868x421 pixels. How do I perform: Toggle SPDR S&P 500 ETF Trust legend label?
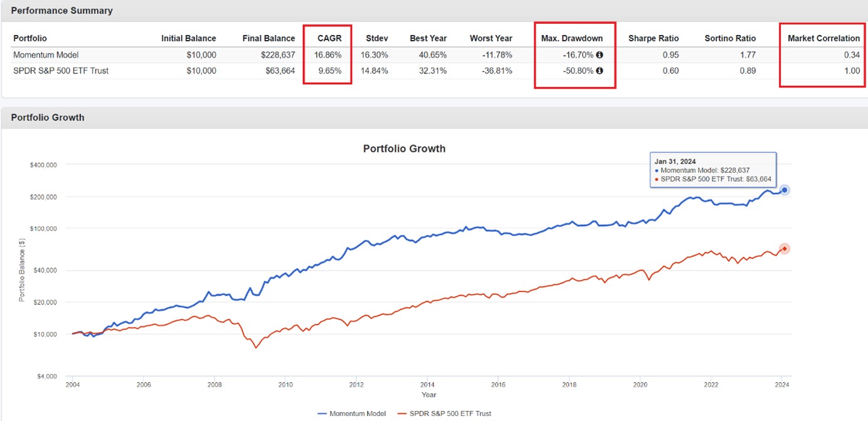pyautogui.click(x=452, y=413)
